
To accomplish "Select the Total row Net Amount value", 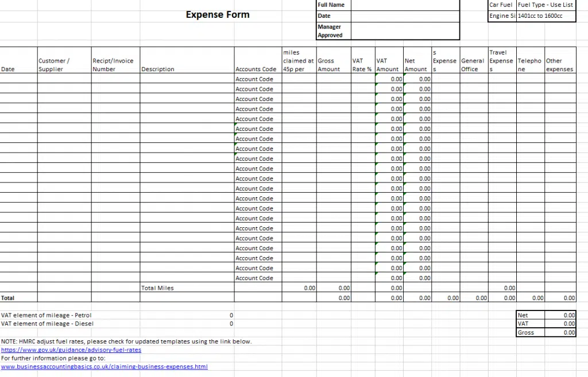I will (417, 298).
